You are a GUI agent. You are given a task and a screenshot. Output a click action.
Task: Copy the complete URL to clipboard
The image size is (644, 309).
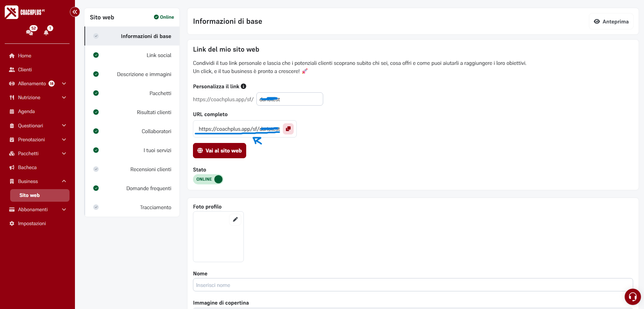click(288, 129)
